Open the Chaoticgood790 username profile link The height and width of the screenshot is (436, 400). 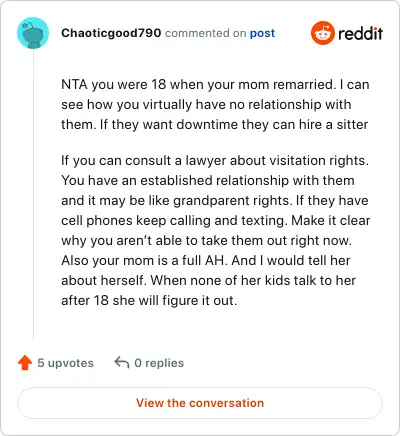click(x=111, y=33)
